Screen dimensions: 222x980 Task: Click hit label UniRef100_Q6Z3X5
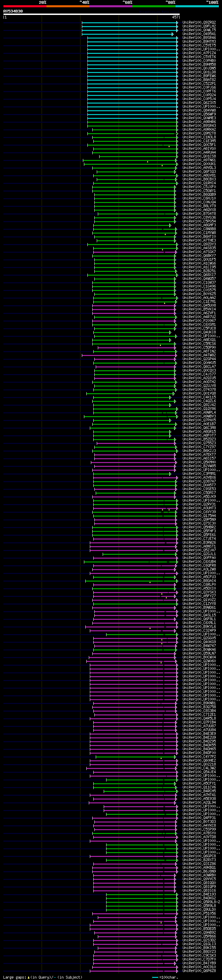[x=199, y=103]
